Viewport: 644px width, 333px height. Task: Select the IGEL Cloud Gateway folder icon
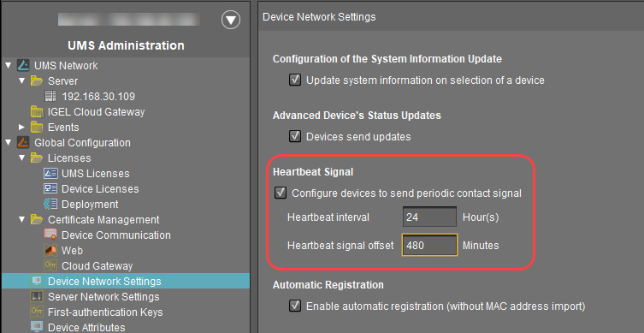pyautogui.click(x=37, y=112)
